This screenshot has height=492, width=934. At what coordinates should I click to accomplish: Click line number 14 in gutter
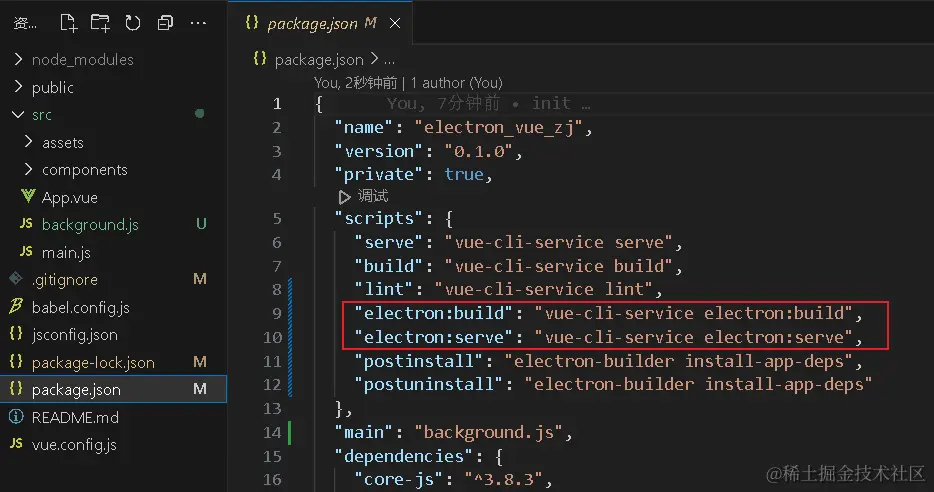pos(272,432)
